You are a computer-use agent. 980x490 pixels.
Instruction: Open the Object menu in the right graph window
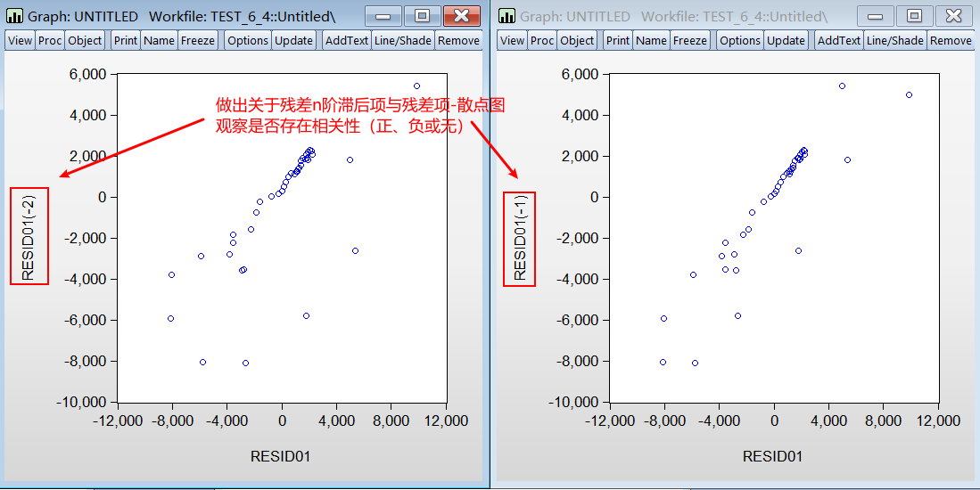pyautogui.click(x=578, y=41)
